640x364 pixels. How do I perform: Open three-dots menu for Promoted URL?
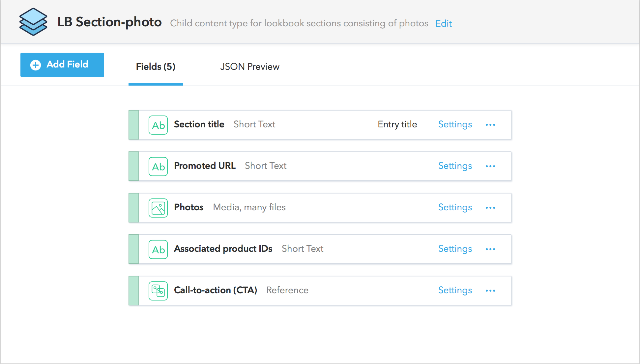coord(490,166)
